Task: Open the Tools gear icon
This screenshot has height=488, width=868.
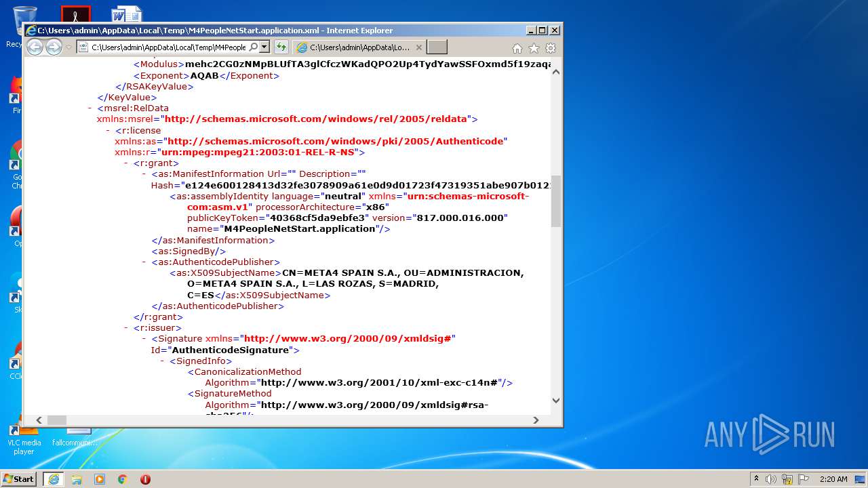Action: [551, 48]
